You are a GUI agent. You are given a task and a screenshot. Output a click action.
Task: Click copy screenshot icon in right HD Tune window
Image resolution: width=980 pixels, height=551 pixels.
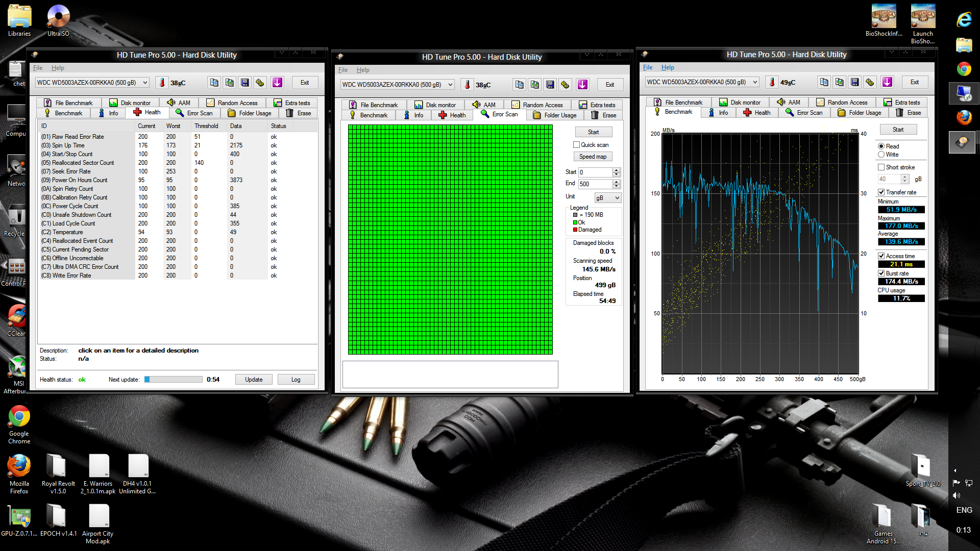[x=839, y=82]
